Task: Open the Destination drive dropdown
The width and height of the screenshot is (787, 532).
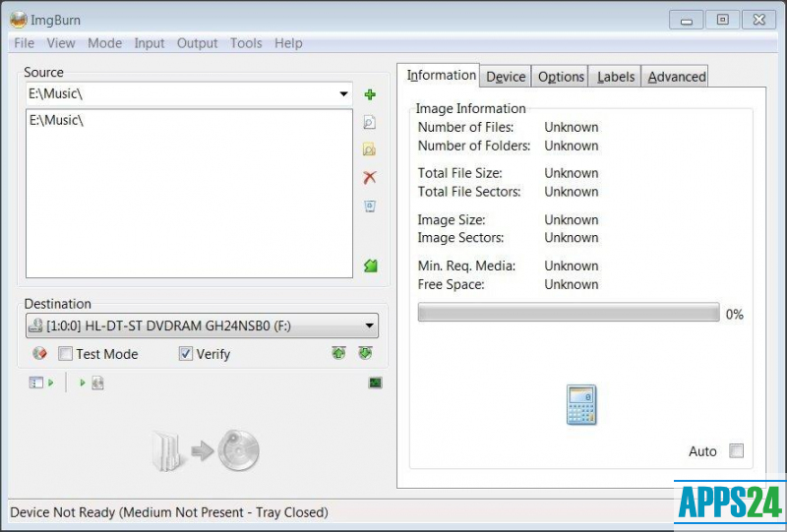Action: point(370,325)
